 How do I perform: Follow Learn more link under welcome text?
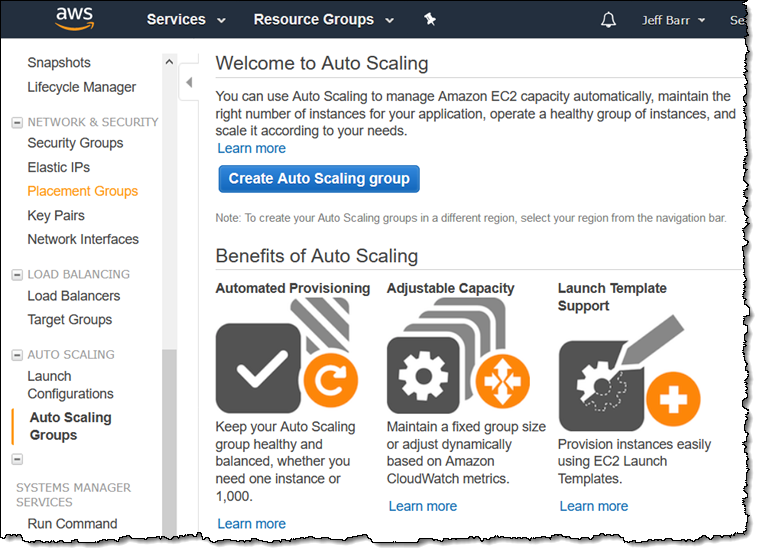[x=252, y=148]
